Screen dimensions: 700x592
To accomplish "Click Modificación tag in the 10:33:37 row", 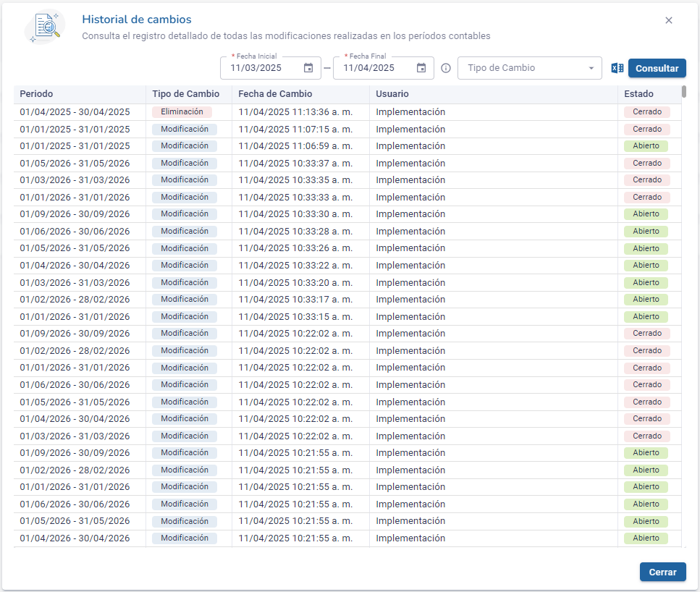I will [x=185, y=163].
